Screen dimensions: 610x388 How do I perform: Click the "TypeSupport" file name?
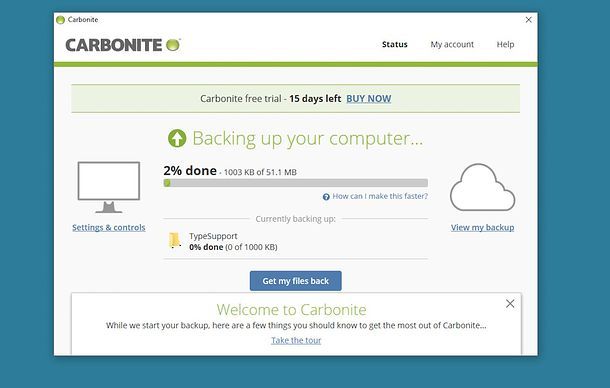pyautogui.click(x=213, y=236)
